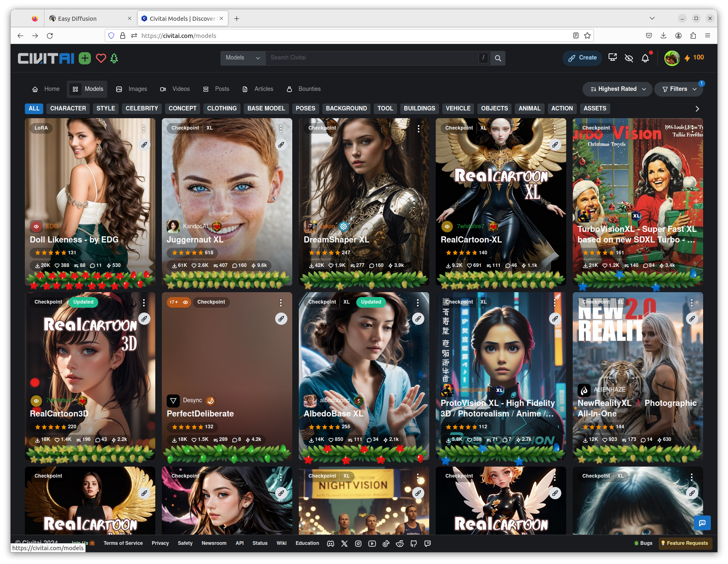Screen dimensions: 728x564
Task: Select the CONCEPT category tag
Action: 182,108
